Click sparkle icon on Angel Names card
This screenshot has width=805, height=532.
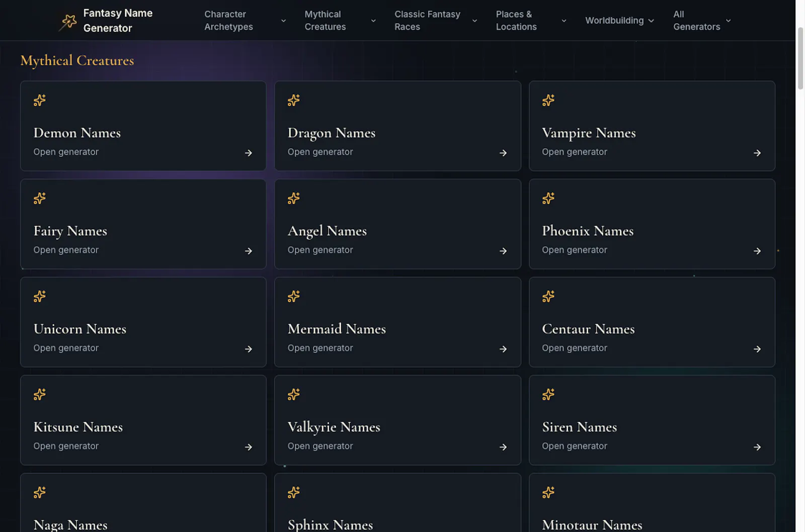pyautogui.click(x=294, y=198)
